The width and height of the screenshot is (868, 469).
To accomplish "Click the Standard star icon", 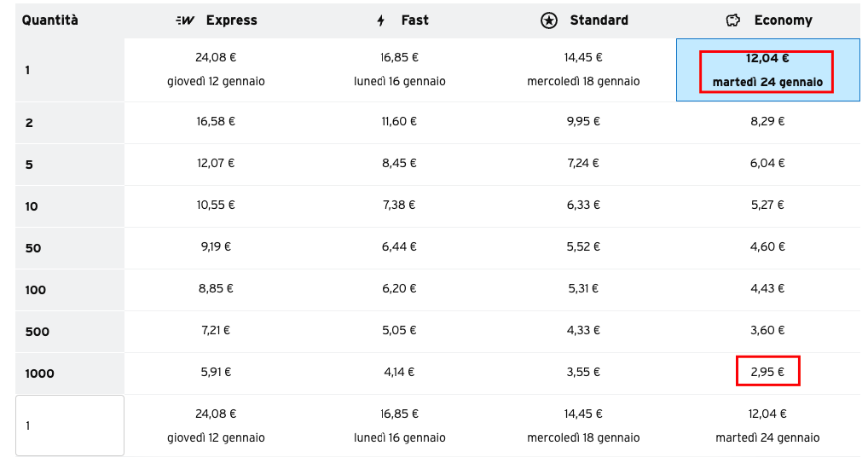I will click(548, 20).
